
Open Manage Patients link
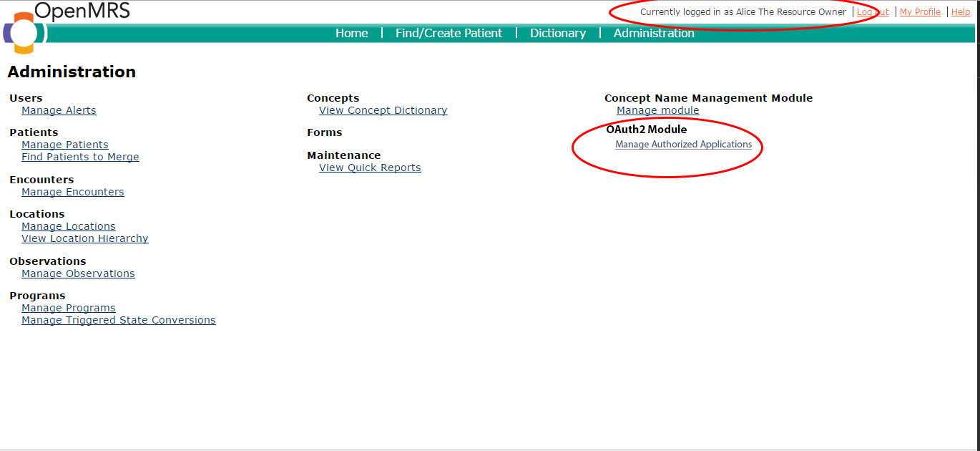click(65, 145)
